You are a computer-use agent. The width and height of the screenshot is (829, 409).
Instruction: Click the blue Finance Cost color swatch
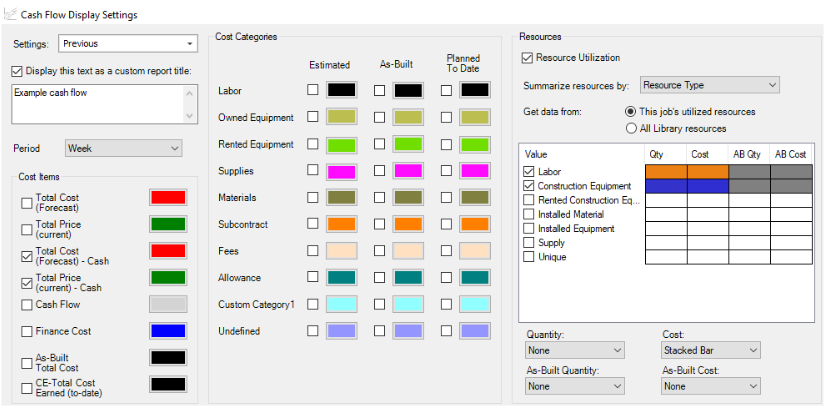167,331
